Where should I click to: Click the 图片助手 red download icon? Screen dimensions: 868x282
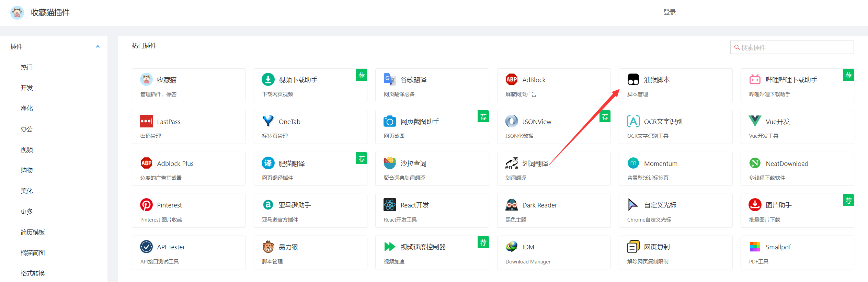tap(755, 205)
